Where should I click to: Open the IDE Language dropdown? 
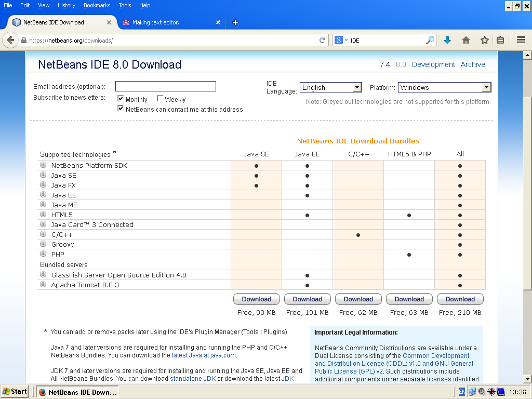(330, 87)
